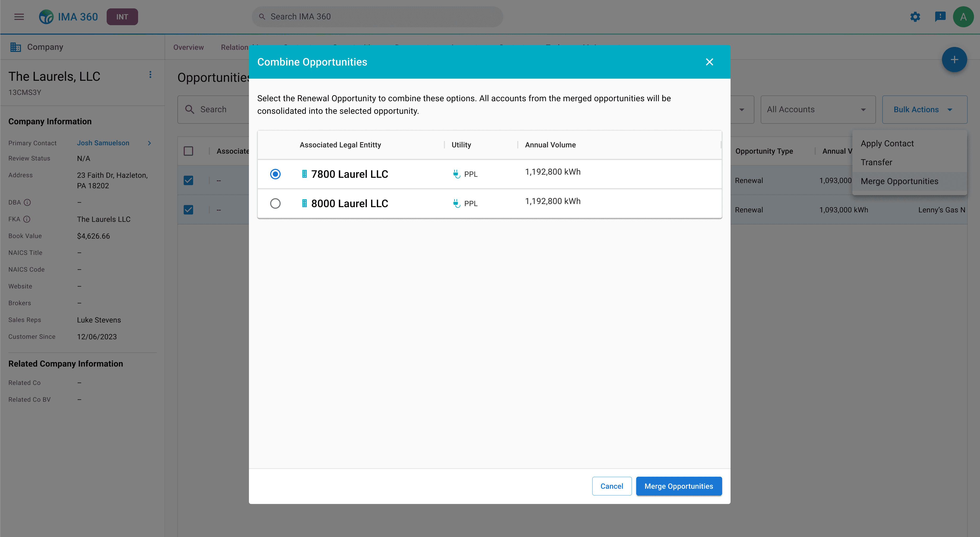Open the settings gear icon

click(x=915, y=17)
